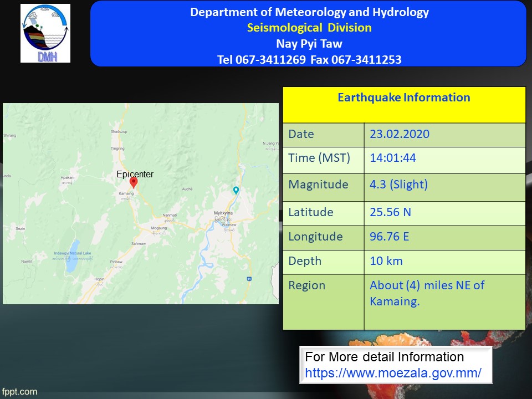
Task: Click the Nanmati label on map
Action: click(170, 215)
